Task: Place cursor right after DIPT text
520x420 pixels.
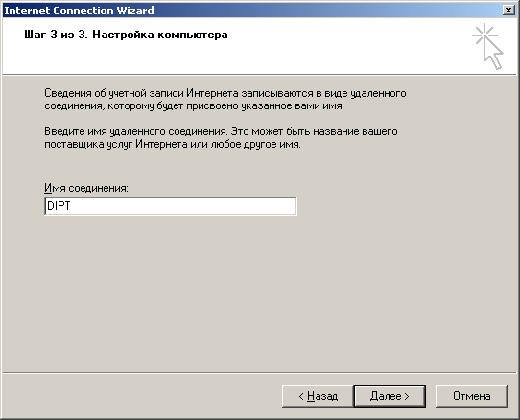Action: click(x=71, y=206)
